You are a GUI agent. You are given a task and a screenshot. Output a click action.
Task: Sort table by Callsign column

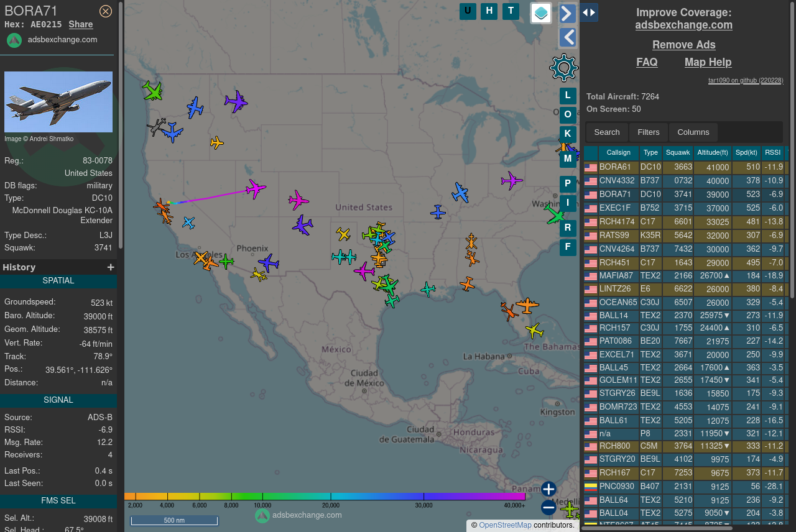click(619, 153)
